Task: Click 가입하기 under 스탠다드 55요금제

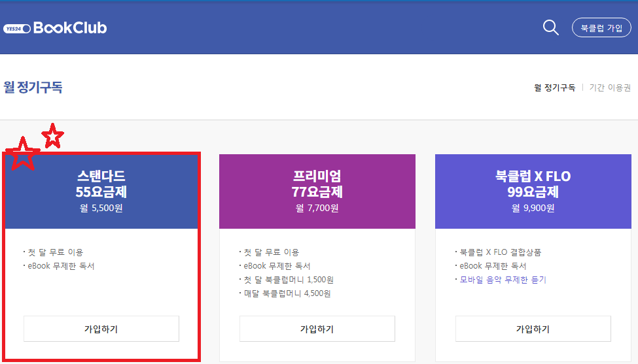Action: (x=101, y=329)
